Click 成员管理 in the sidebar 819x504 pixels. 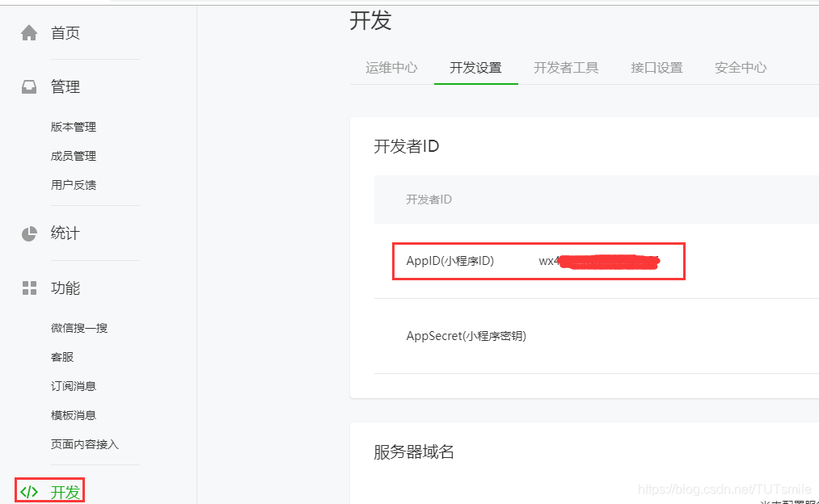pyautogui.click(x=73, y=155)
